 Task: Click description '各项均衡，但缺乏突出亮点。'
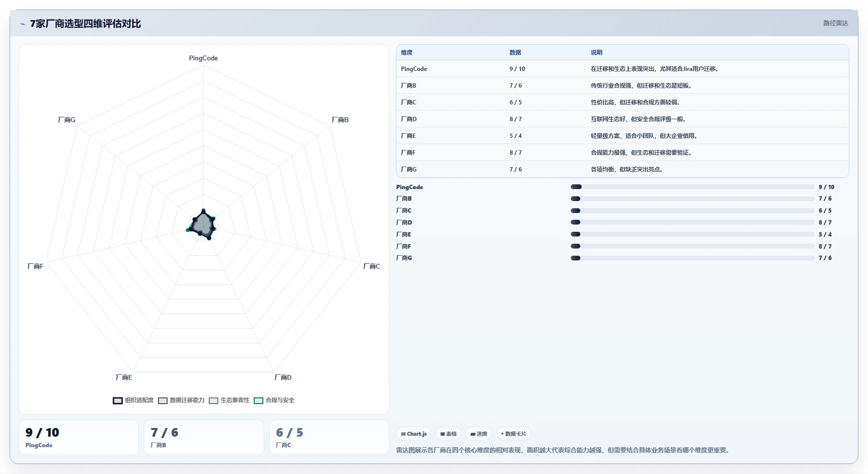[x=627, y=169]
